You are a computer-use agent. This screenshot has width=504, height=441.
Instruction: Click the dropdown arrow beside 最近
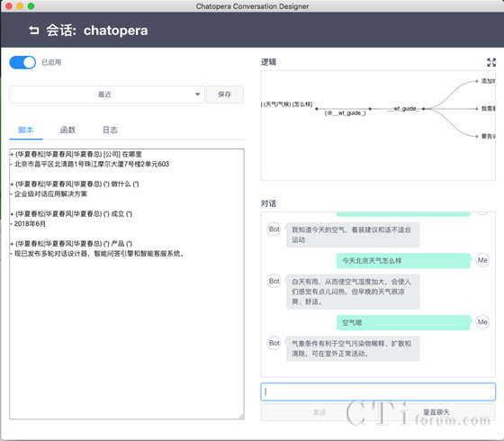(197, 94)
